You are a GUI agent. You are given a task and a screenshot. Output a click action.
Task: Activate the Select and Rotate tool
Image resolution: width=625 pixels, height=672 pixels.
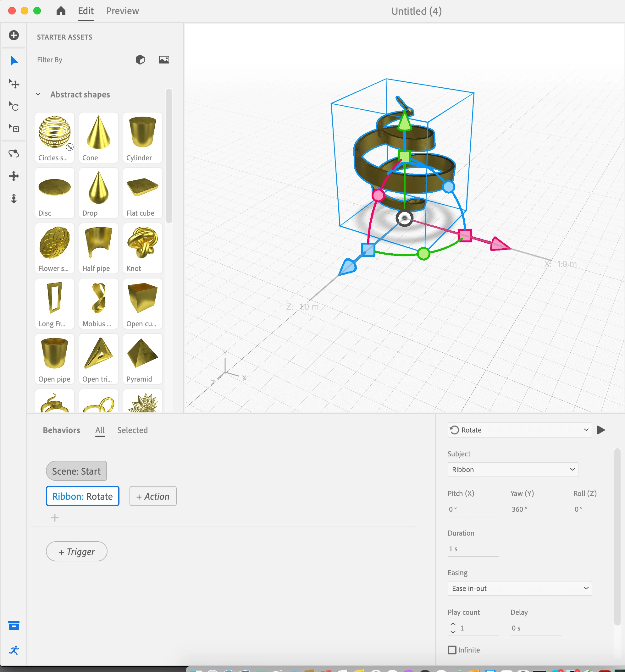pos(14,106)
